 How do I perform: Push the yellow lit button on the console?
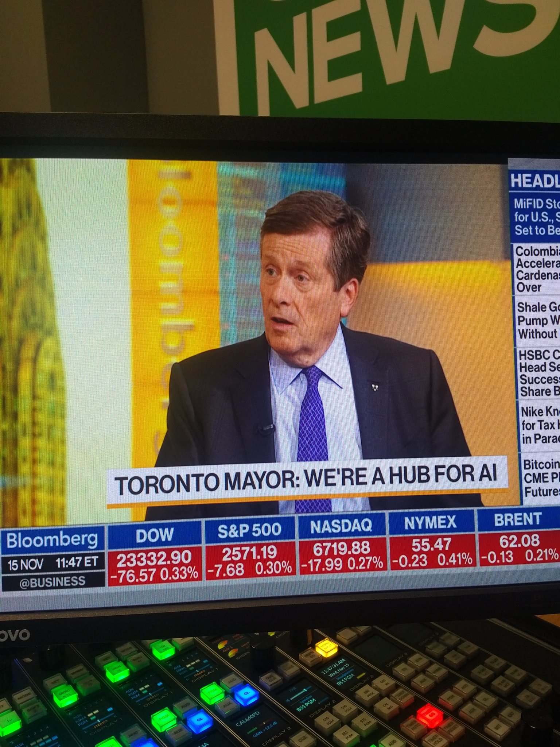click(326, 648)
